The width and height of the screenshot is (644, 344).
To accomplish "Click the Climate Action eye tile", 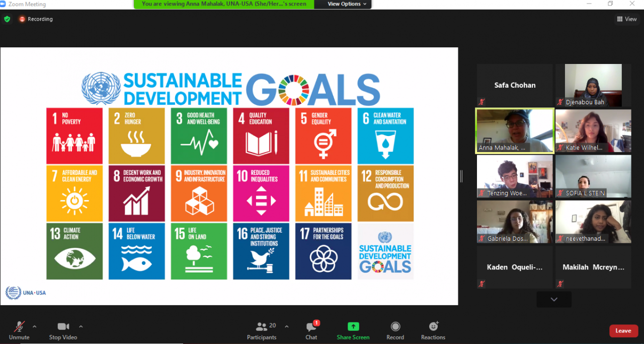I will (74, 251).
